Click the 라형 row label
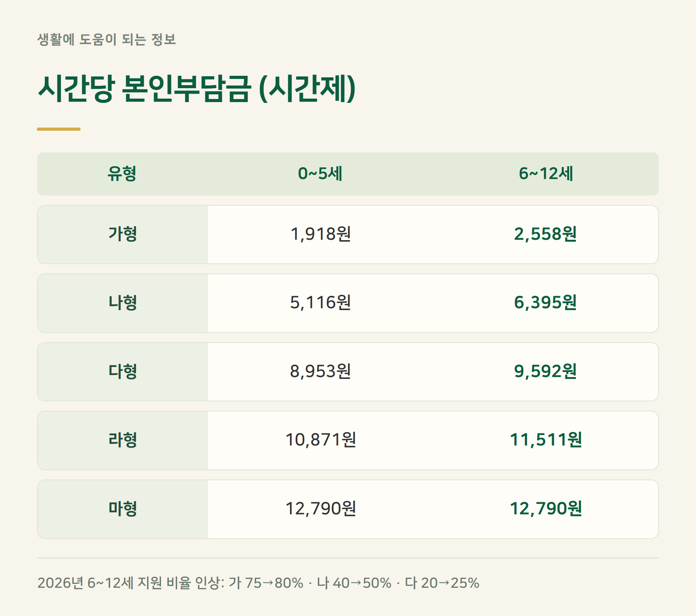Viewport: 696px width, 616px height. pos(123,440)
